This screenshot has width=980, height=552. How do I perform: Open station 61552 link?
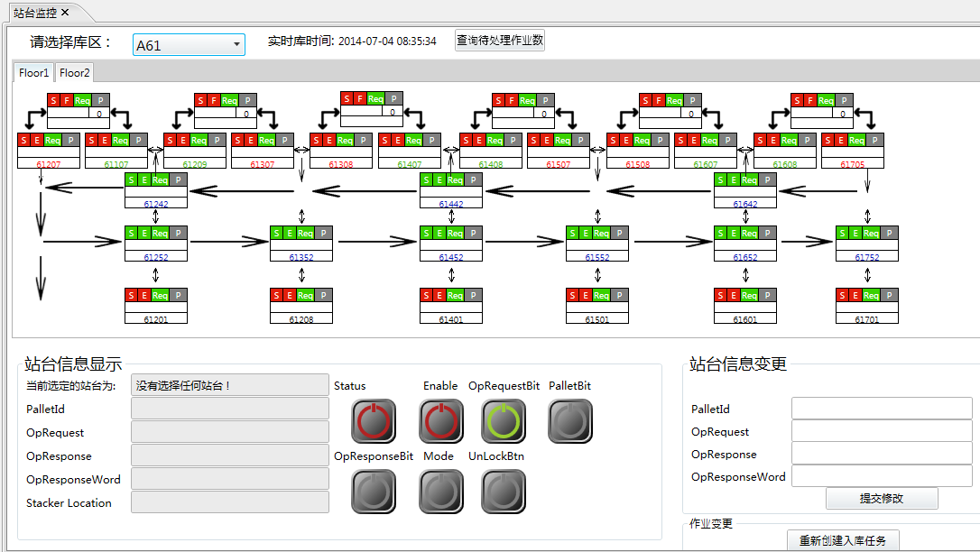pyautogui.click(x=596, y=257)
